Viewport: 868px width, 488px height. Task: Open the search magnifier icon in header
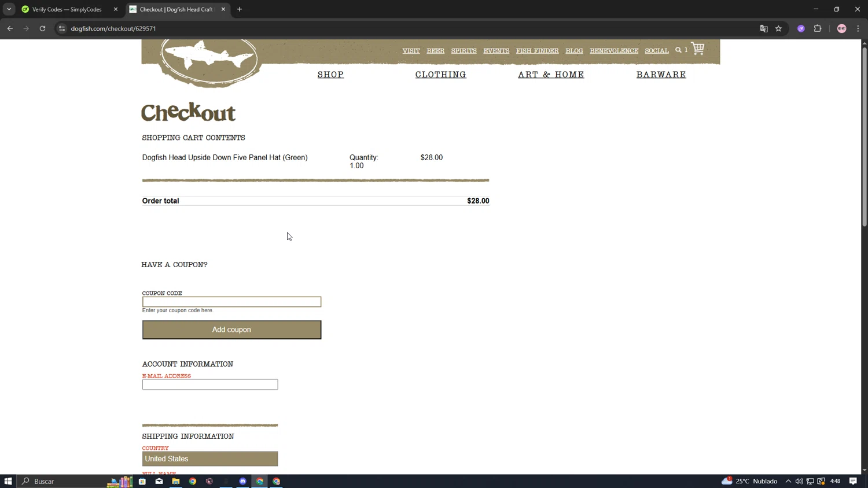[678, 50]
